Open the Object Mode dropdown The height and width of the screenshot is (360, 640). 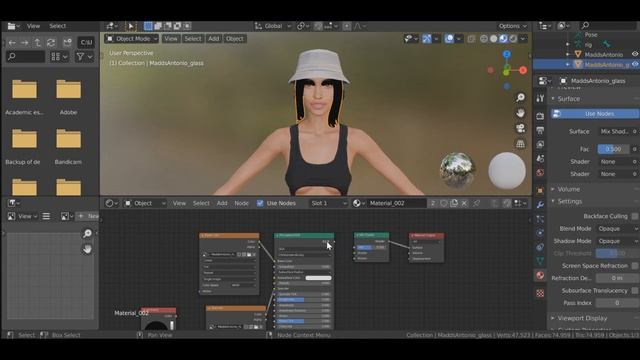132,39
